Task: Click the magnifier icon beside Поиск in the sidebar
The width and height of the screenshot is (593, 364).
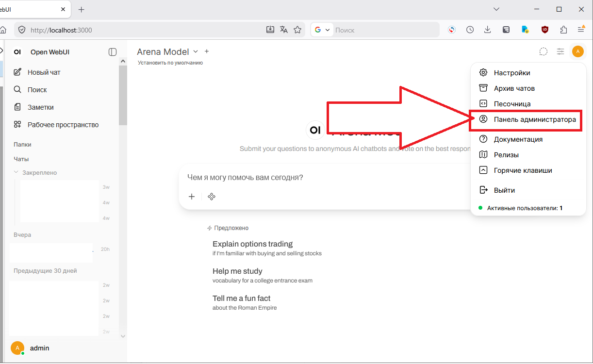Action: (x=17, y=90)
